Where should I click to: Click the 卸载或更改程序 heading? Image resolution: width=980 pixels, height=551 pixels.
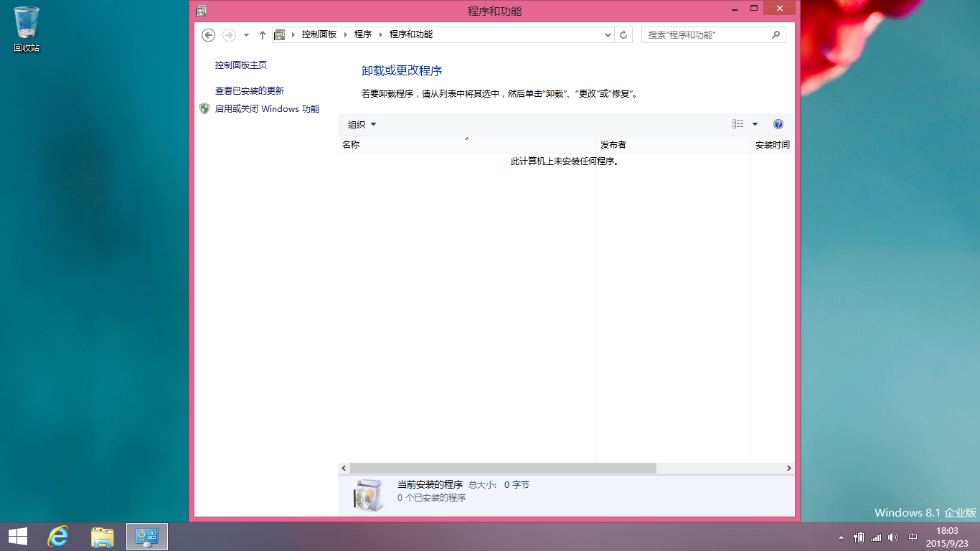[402, 70]
